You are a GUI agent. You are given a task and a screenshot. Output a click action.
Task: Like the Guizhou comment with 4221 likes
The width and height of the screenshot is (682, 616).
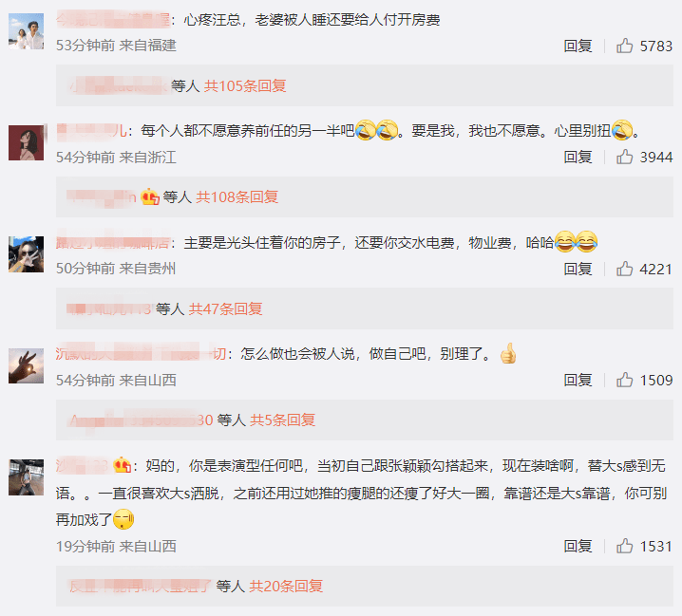click(x=624, y=270)
